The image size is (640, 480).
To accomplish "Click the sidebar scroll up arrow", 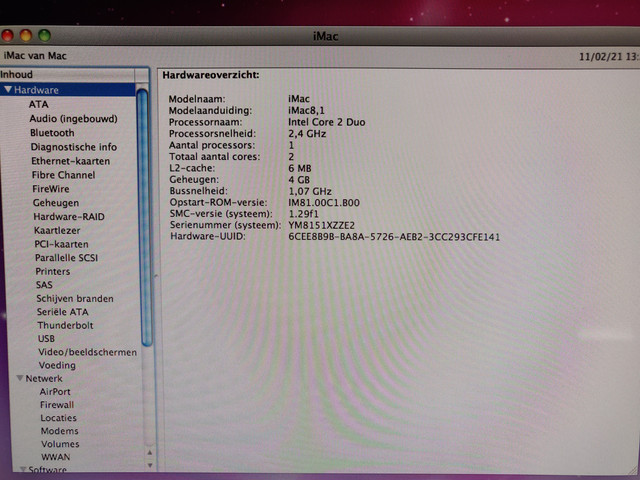I will pos(150,452).
